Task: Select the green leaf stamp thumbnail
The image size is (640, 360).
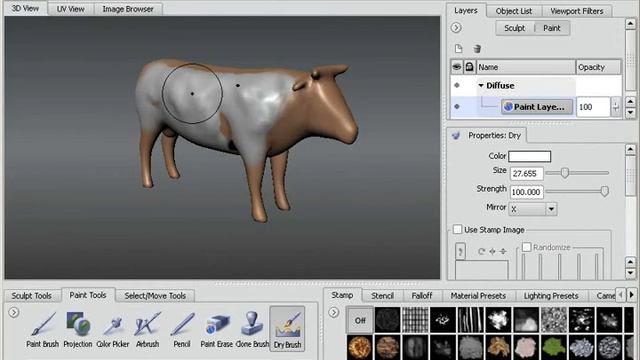Action: point(554,347)
